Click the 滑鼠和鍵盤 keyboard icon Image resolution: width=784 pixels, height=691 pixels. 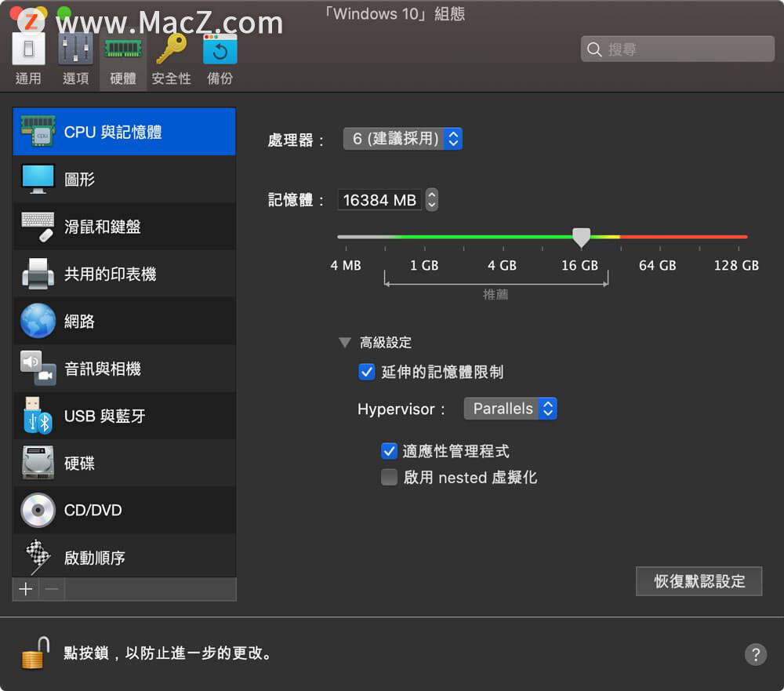(x=38, y=226)
